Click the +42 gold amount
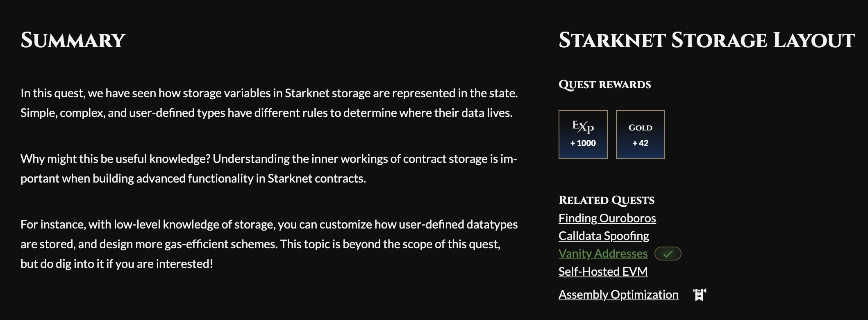 tap(641, 143)
